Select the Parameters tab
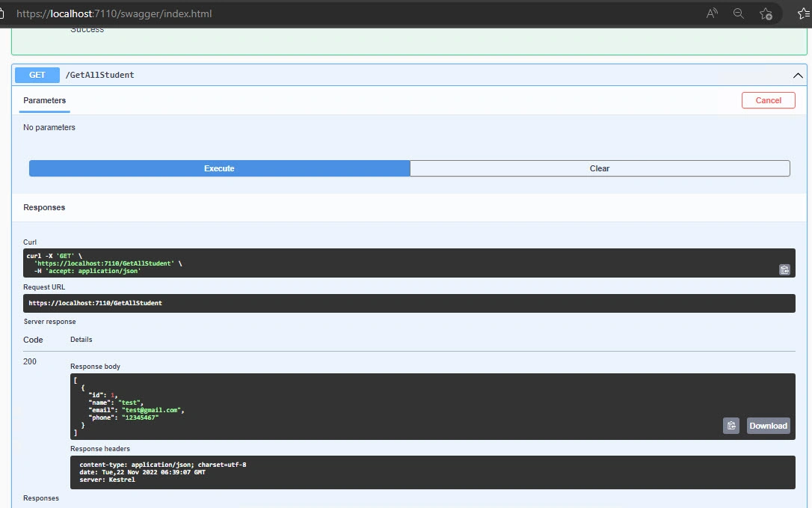 pos(45,100)
